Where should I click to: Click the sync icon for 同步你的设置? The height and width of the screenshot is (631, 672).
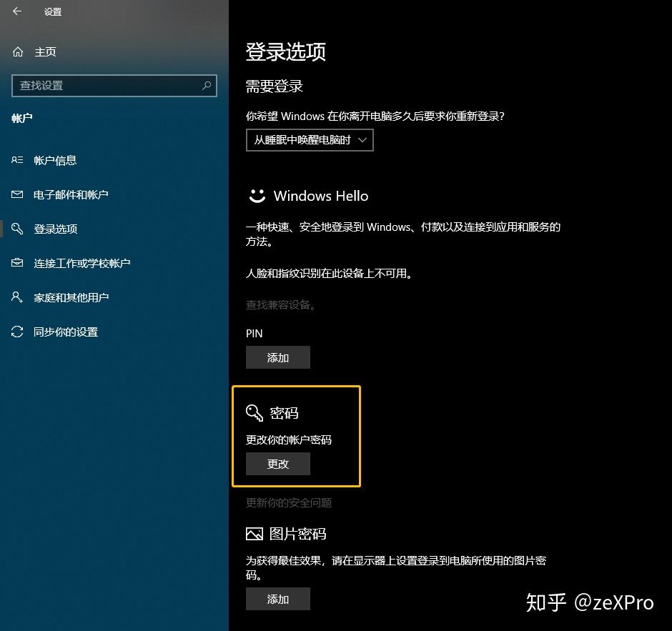tap(17, 332)
